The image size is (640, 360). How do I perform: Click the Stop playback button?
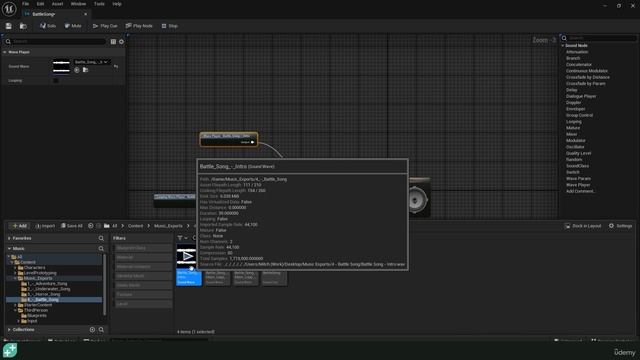tap(170, 26)
